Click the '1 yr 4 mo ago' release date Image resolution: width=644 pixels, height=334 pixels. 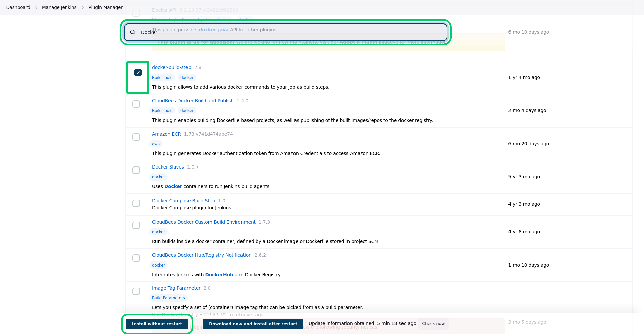tap(524, 77)
